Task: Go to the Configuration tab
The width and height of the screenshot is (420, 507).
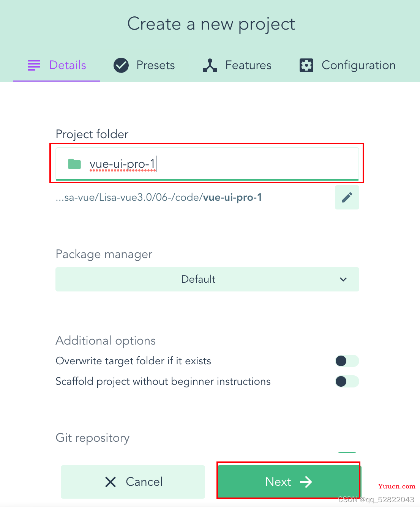Action: pos(347,65)
